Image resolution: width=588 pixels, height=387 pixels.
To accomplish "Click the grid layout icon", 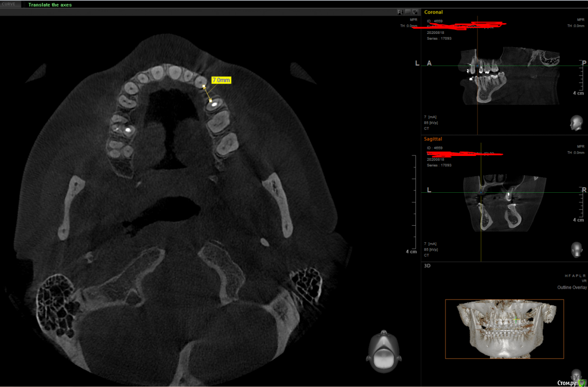I will click(x=408, y=12).
